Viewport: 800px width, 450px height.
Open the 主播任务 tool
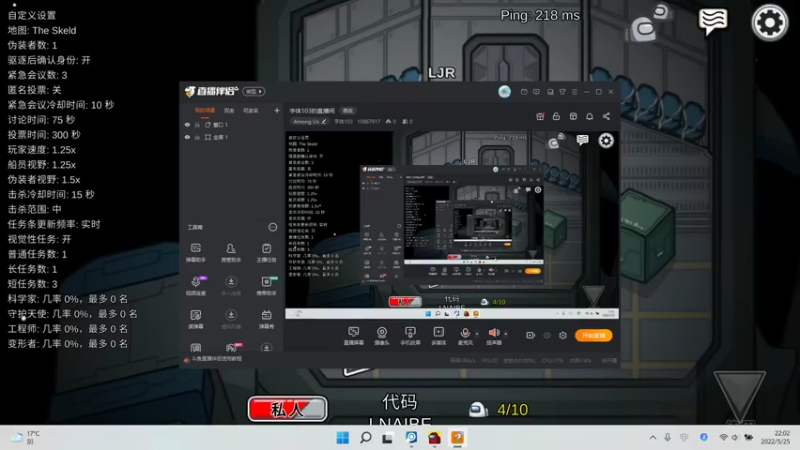(x=266, y=252)
